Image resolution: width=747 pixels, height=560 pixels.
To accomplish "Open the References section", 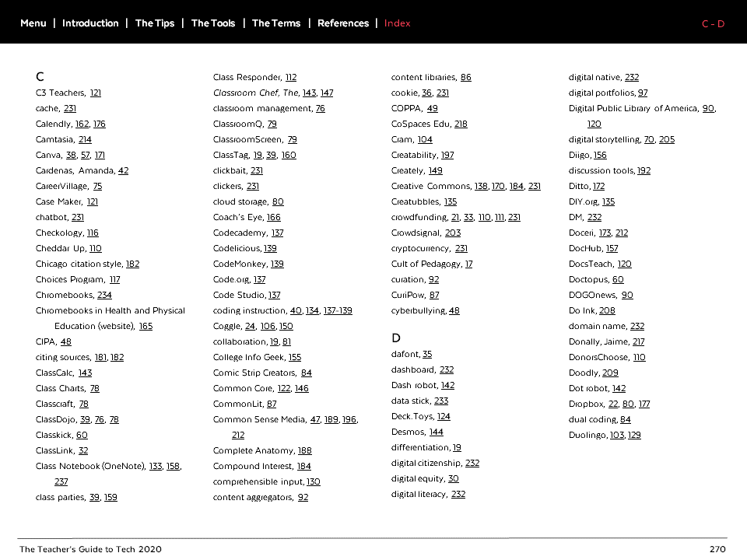I will (343, 23).
